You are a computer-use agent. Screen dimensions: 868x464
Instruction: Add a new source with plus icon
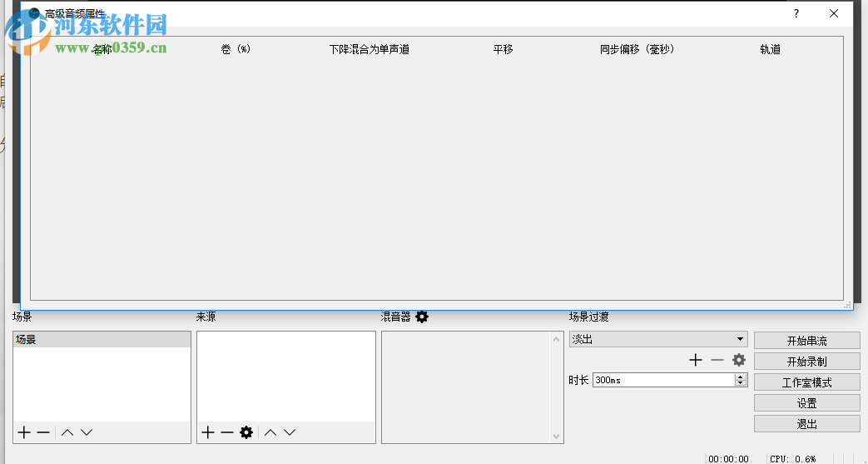(x=207, y=432)
